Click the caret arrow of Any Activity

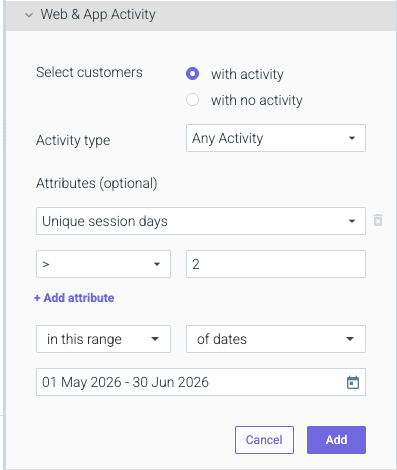point(352,138)
